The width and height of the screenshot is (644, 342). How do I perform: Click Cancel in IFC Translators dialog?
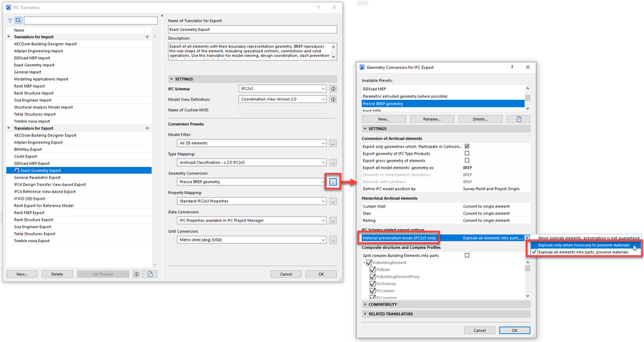tap(286, 274)
